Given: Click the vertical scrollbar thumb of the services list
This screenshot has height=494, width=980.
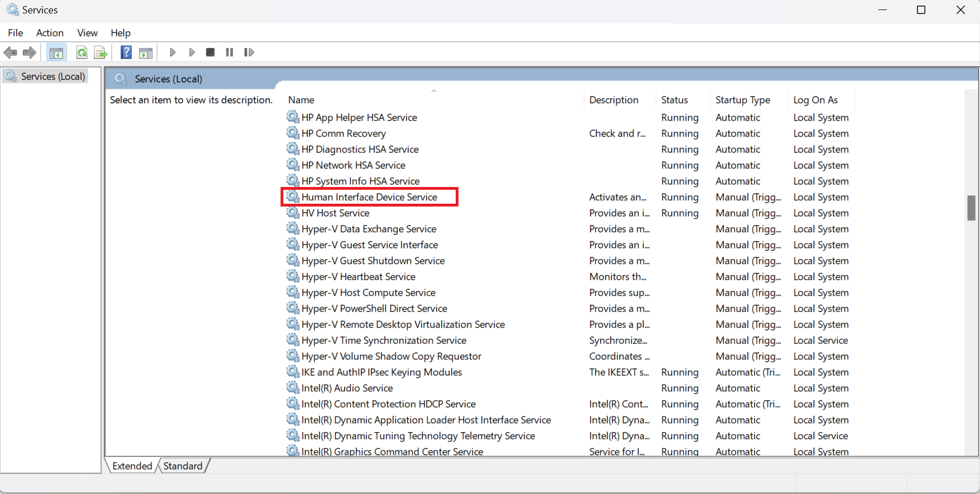Looking at the screenshot, I should [971, 208].
